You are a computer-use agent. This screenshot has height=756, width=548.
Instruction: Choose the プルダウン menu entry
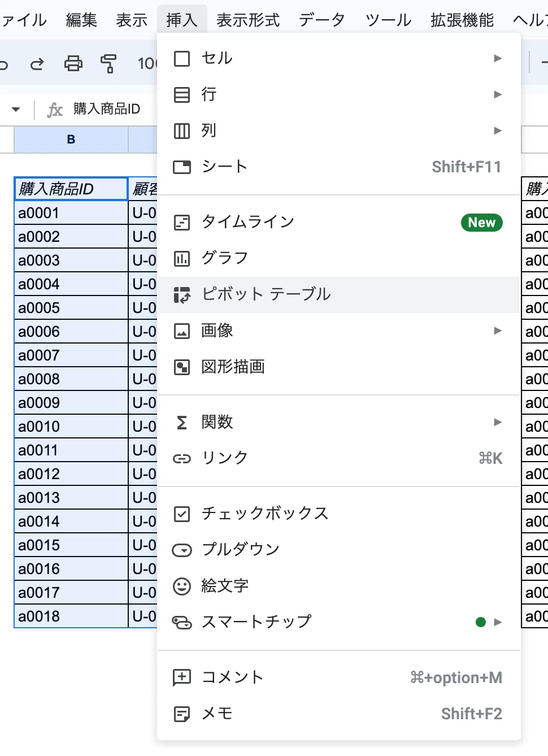[x=338, y=550]
